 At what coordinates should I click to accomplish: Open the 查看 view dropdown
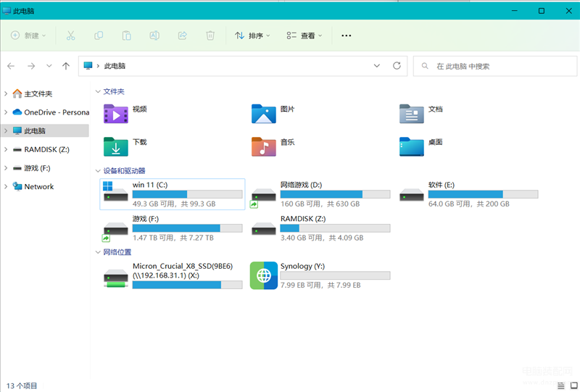coord(304,36)
